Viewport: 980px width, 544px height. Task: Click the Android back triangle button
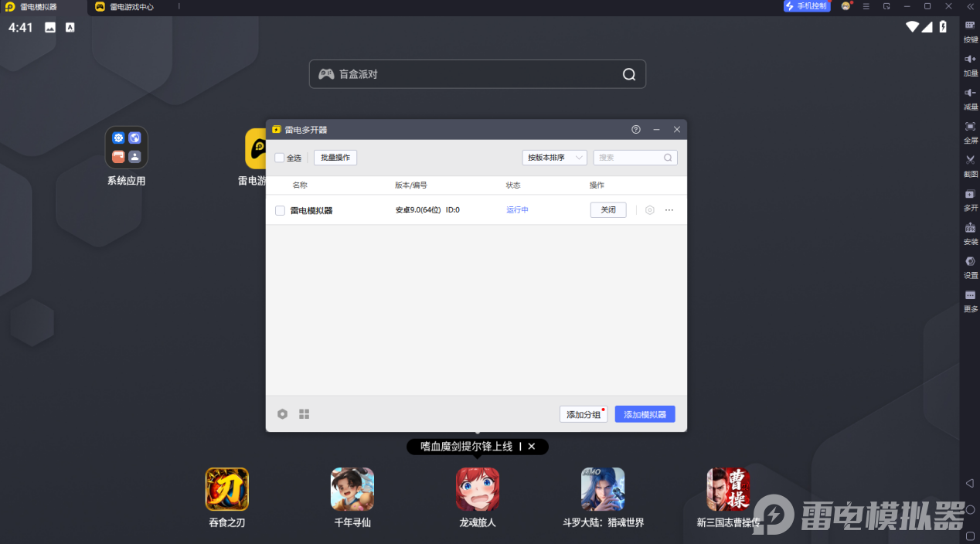tap(970, 483)
